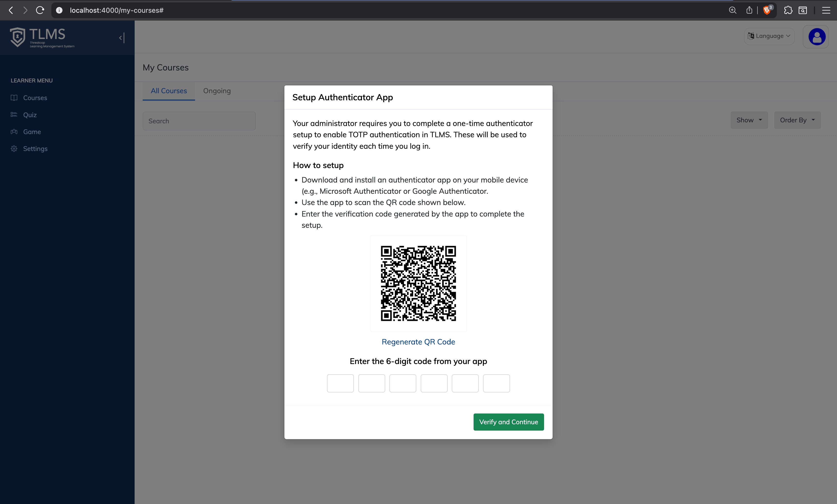Image resolution: width=837 pixels, height=504 pixels.
Task: Focus the fifth code digit box
Action: pyautogui.click(x=465, y=383)
